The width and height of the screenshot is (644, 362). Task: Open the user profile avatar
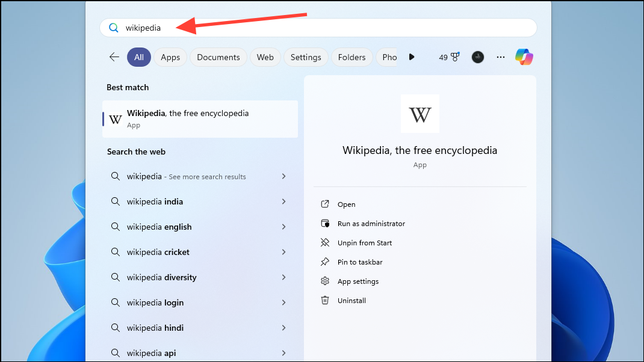(x=478, y=57)
